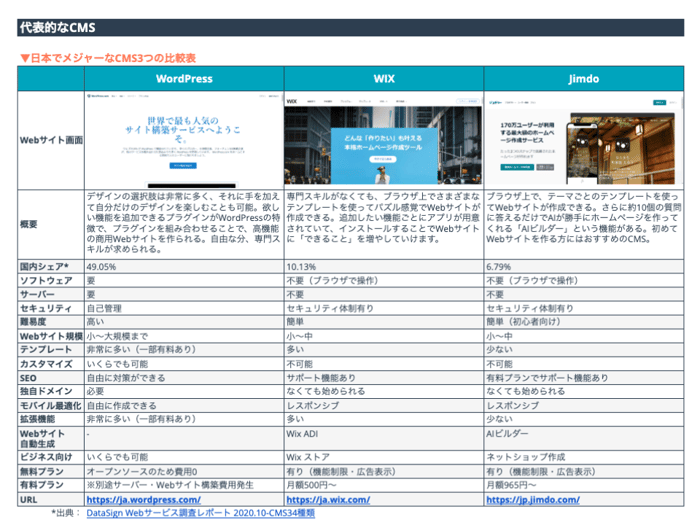
Task: Select the '月額500円〜' cell
Action: (311, 485)
